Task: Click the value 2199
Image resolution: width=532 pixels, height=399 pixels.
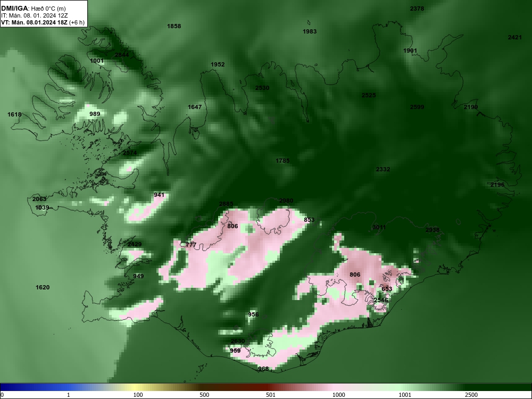Action: click(471, 107)
